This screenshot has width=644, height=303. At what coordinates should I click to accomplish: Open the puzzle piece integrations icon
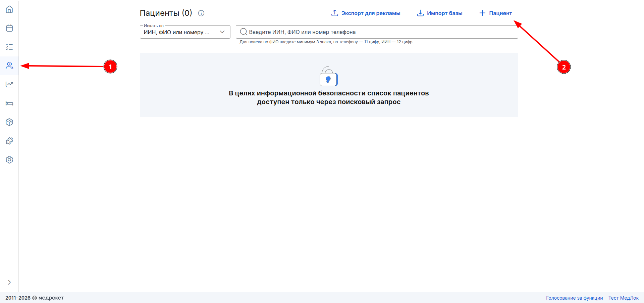click(x=9, y=141)
